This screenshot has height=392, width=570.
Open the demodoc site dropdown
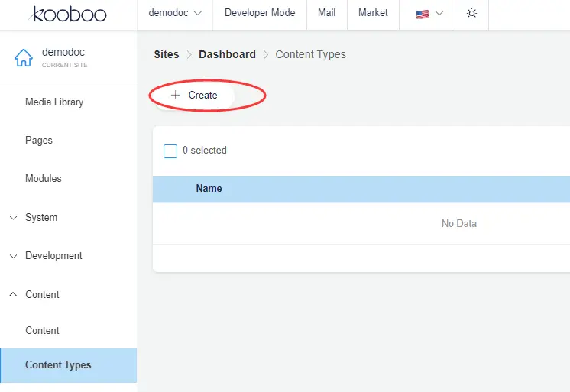(x=175, y=13)
